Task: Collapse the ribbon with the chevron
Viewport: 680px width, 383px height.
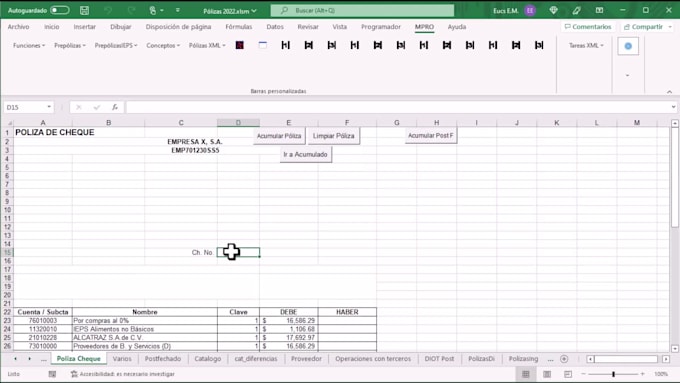Action: 669,92
